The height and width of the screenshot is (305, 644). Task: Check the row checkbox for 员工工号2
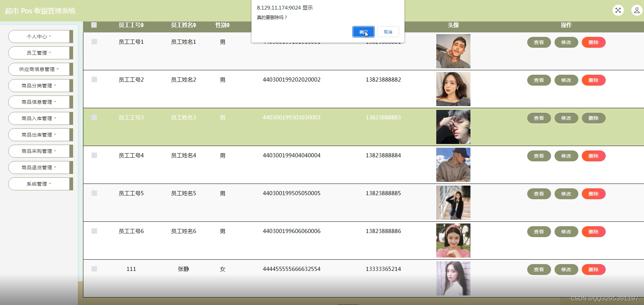[94, 79]
